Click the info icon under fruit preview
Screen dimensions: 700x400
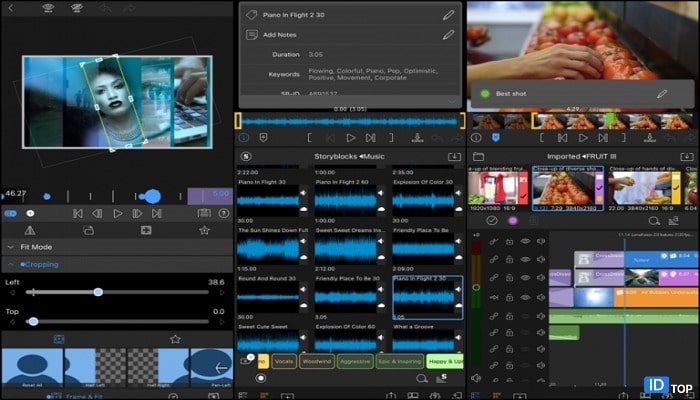(x=476, y=137)
